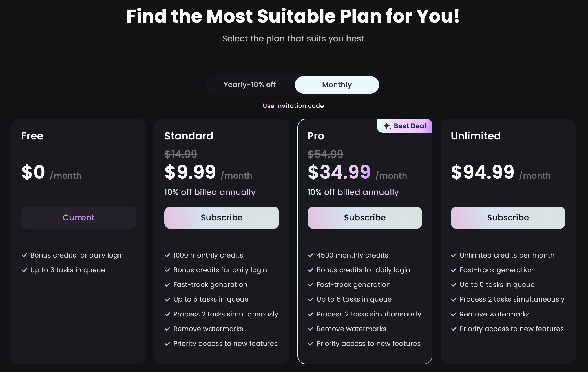Click Standard plan's Remove watermarks checkmark
The width and height of the screenshot is (588, 372).
pyautogui.click(x=167, y=329)
